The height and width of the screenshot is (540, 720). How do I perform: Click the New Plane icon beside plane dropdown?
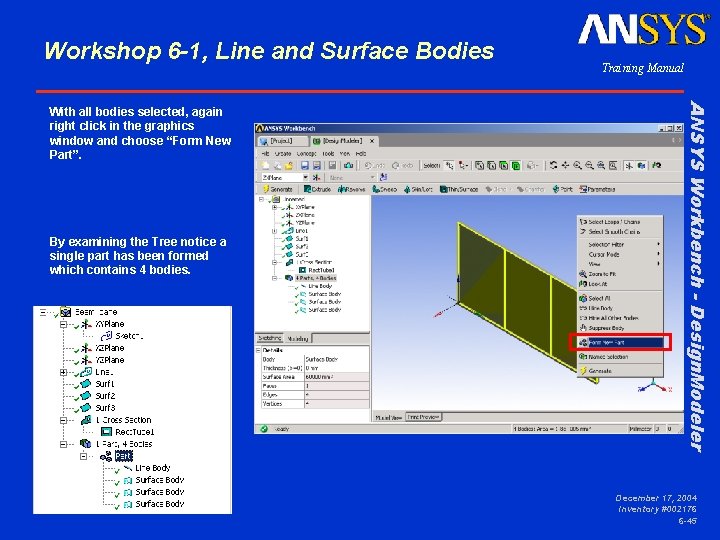pos(316,178)
